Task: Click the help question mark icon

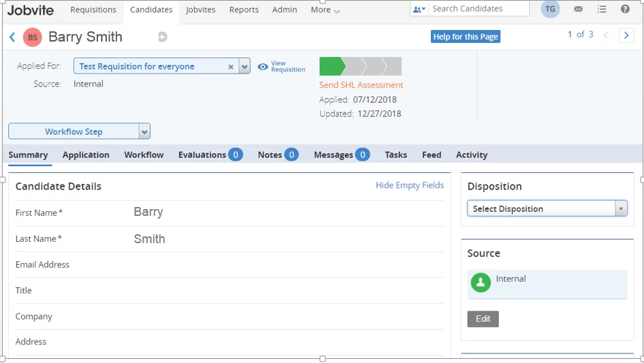Action: (x=625, y=10)
